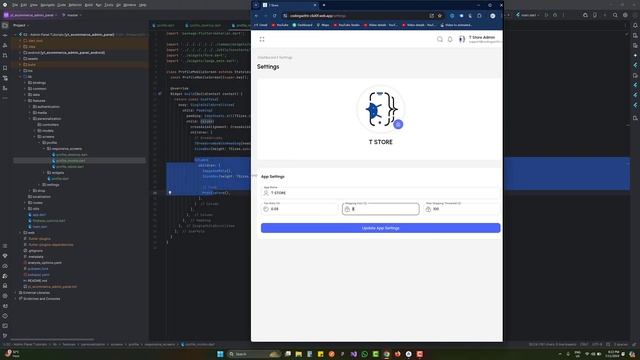Collapse the features folder
This screenshot has height=360, width=640.
click(25, 100)
